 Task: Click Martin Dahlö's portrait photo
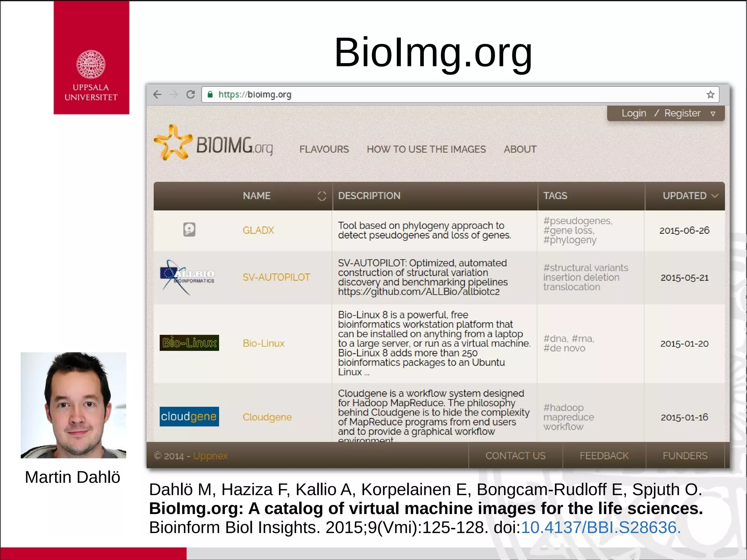pos(73,405)
